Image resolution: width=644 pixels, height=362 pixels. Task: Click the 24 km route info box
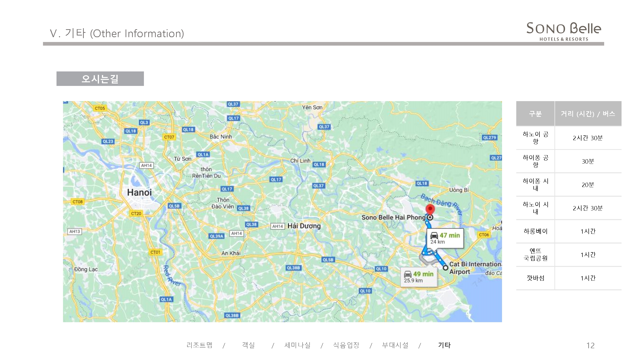[x=445, y=238]
